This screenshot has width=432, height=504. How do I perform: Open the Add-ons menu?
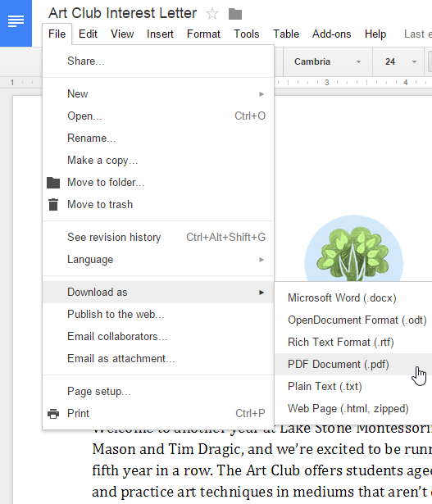pyautogui.click(x=331, y=34)
